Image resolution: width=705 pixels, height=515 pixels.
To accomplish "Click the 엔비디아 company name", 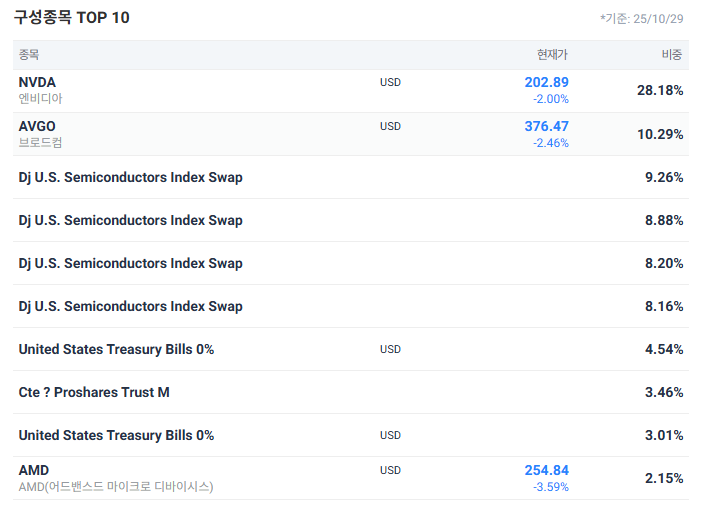I will coord(40,99).
